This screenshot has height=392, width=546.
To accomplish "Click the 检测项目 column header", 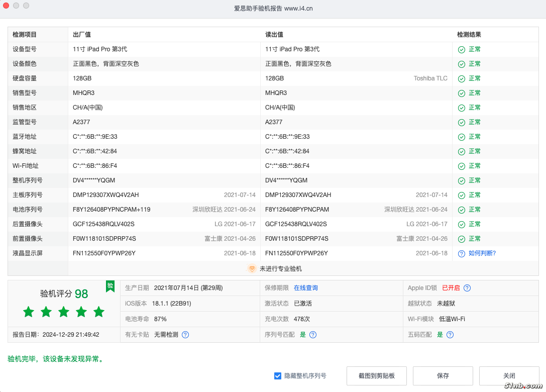I will pos(25,35).
